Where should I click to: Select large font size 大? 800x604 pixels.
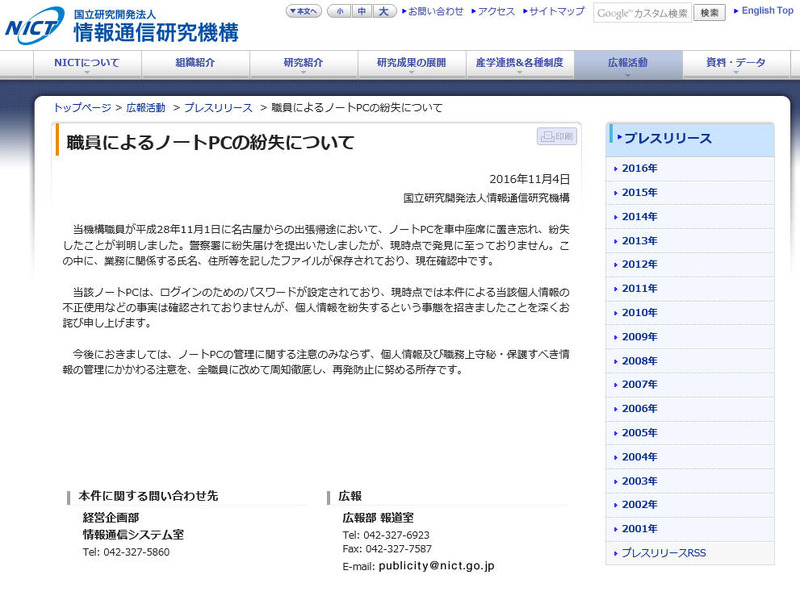point(384,12)
